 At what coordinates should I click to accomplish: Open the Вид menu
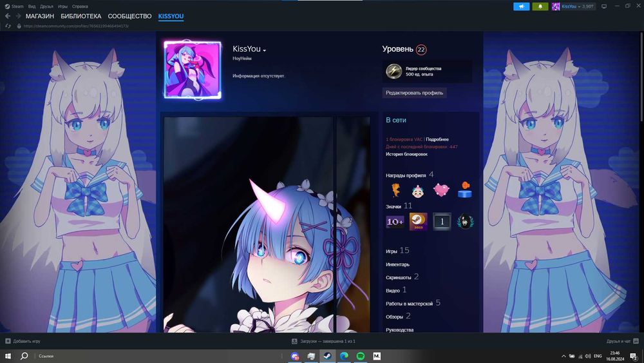pos(32,6)
